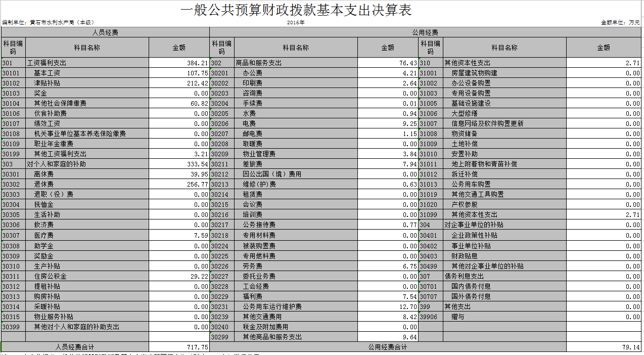The width and height of the screenshot is (644, 355).
Task: Click the 编制单位 黄石市水利水产局 label
Action: (48, 23)
